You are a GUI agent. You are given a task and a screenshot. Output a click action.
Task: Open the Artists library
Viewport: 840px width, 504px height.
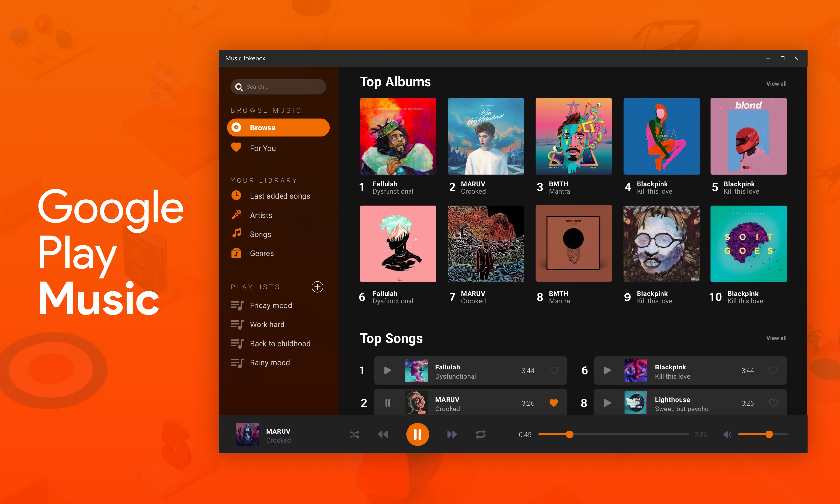(261, 215)
